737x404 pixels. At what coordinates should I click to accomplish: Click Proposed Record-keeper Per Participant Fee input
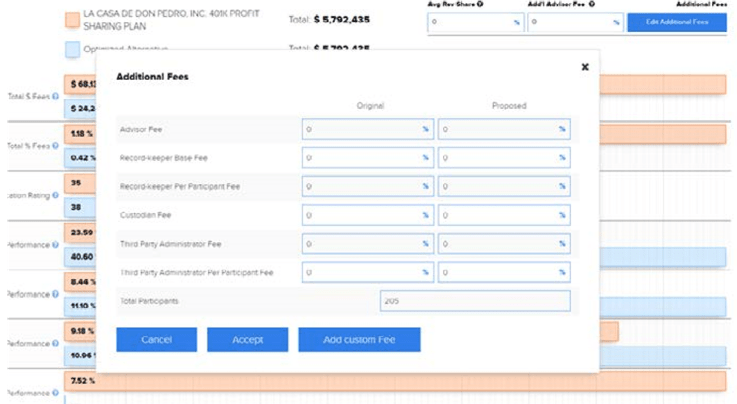[x=503, y=186]
